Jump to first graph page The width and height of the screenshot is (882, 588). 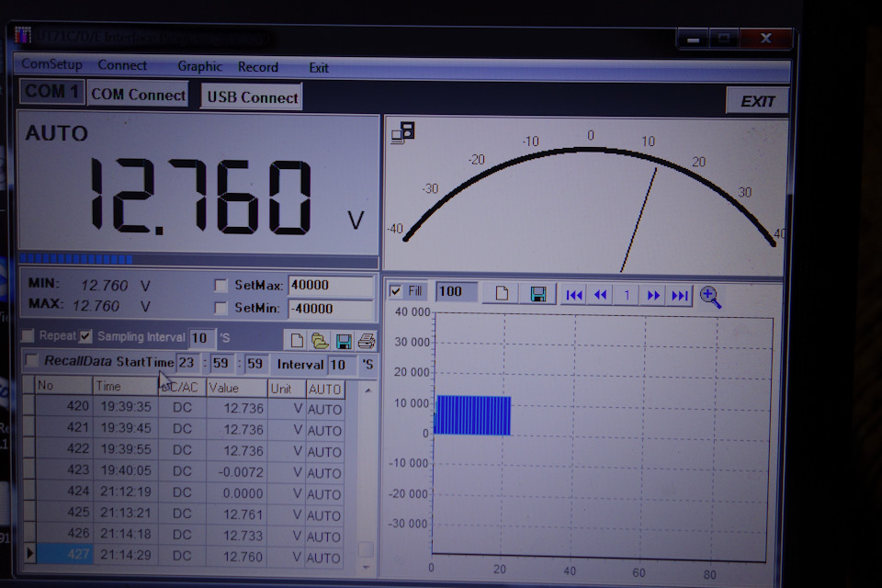click(573, 295)
